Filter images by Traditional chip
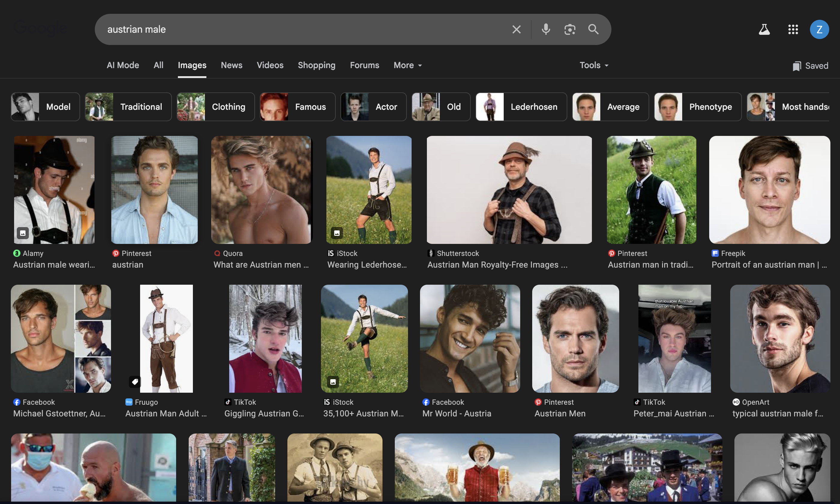Screen dimensions: 840x504 (128, 106)
